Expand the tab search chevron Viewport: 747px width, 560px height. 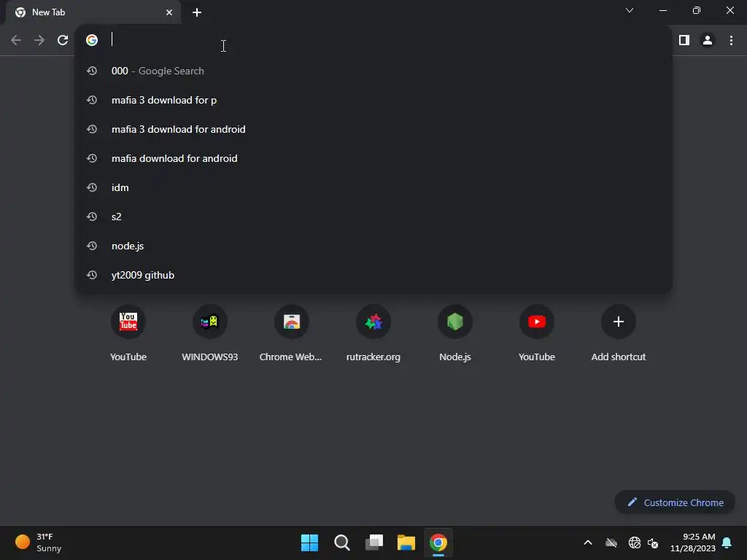tap(630, 10)
